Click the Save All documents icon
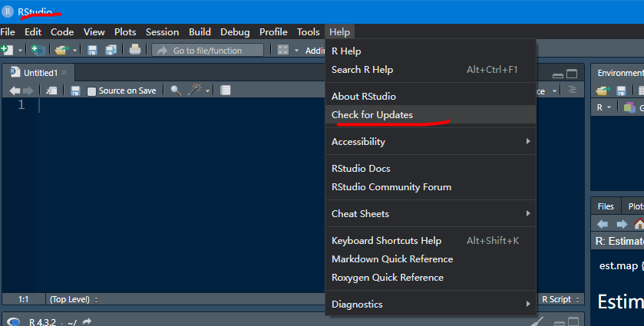This screenshot has width=644, height=326. [111, 50]
